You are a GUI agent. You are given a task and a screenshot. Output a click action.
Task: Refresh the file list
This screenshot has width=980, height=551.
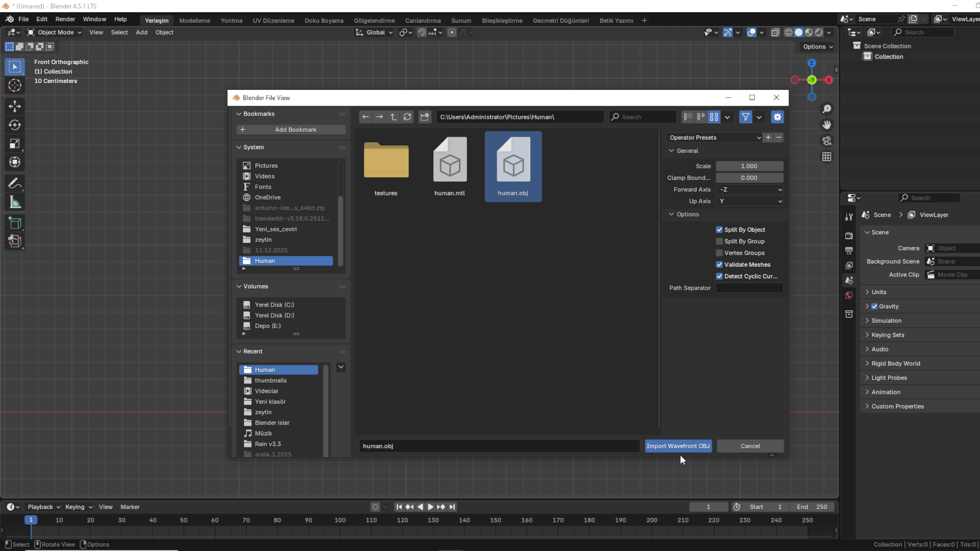(407, 117)
